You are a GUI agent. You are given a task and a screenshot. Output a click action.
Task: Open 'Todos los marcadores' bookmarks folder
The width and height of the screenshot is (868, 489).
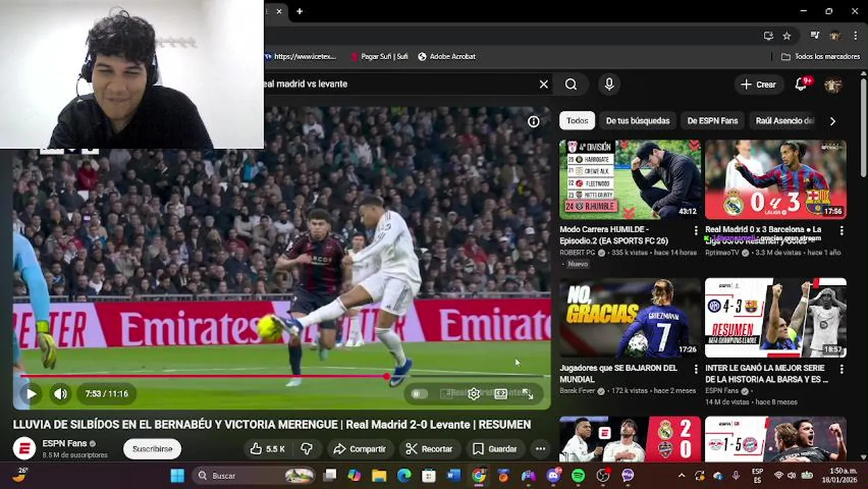click(820, 57)
